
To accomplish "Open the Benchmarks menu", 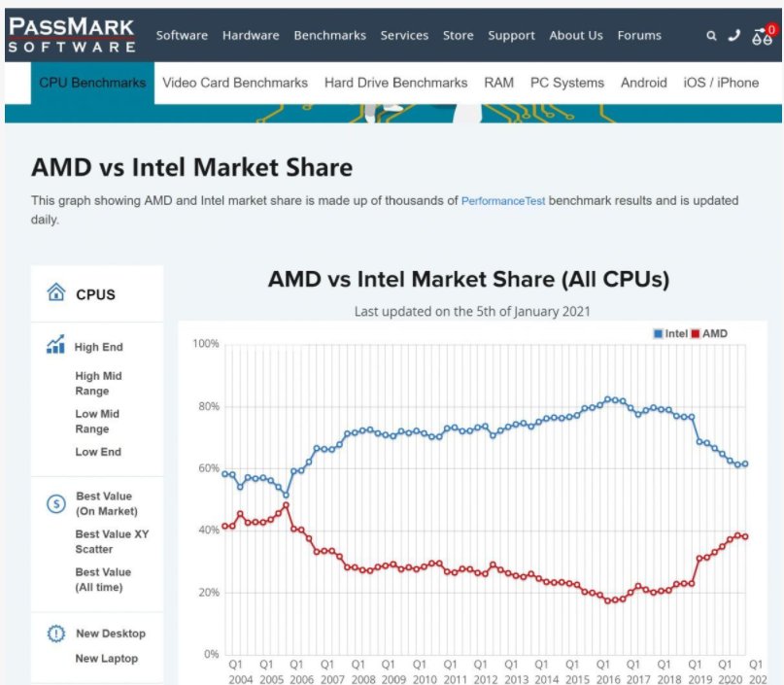I will click(x=329, y=36).
